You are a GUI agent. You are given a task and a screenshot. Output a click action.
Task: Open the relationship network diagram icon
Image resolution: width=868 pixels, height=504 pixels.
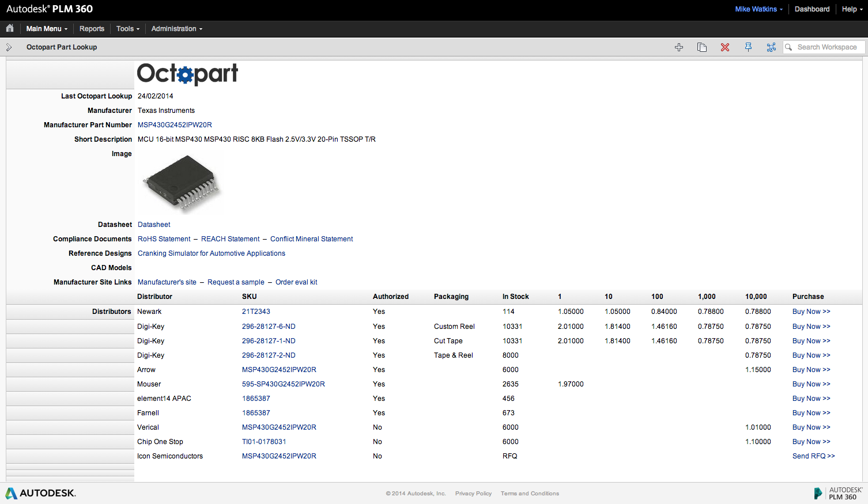click(771, 47)
